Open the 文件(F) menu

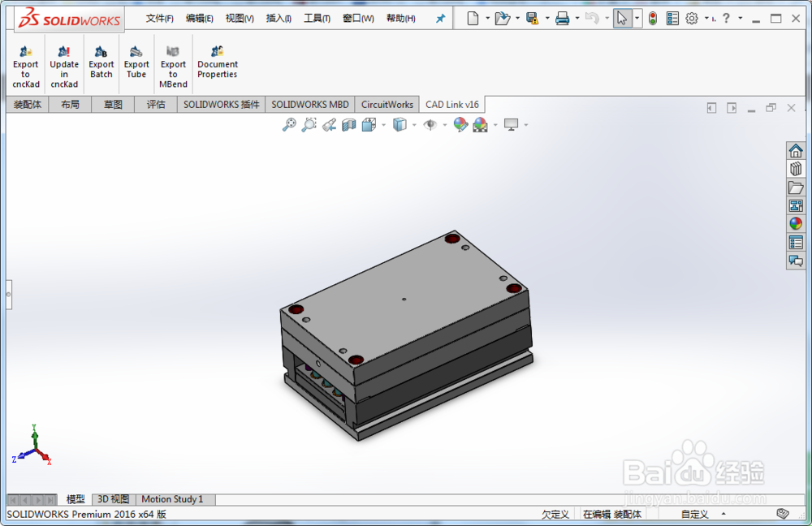click(159, 19)
